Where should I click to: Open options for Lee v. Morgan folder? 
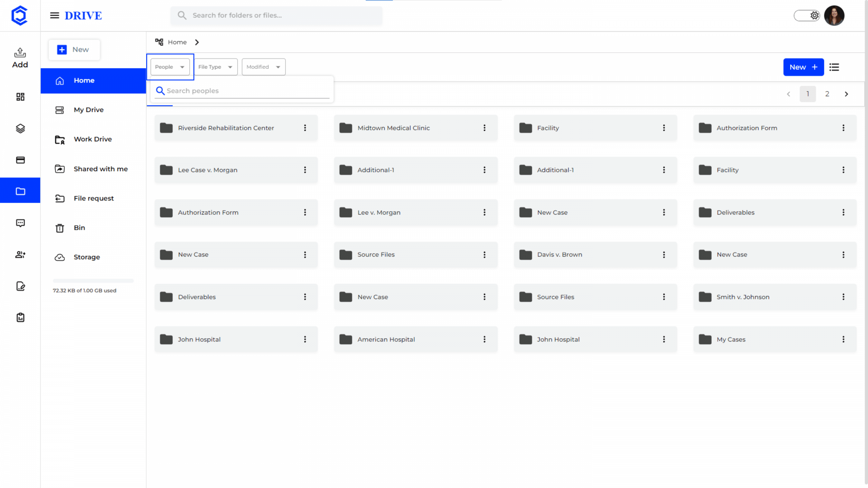pos(485,212)
